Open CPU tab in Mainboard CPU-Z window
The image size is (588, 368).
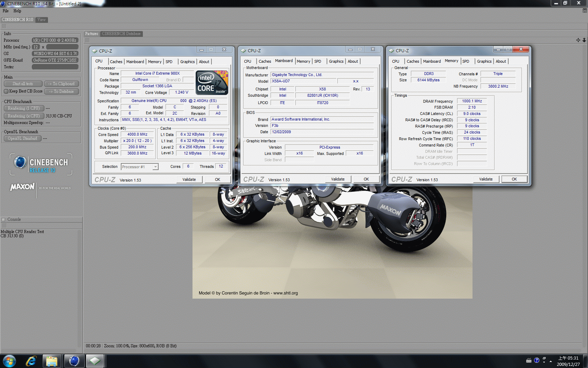pyautogui.click(x=248, y=61)
